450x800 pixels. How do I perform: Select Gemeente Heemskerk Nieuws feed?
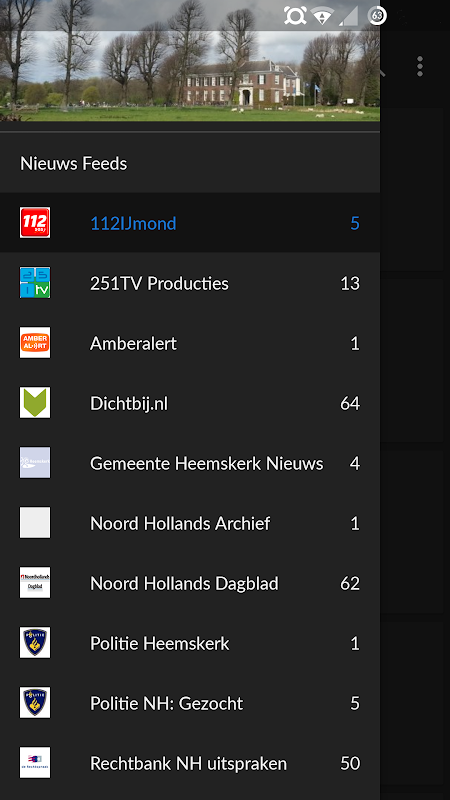click(190, 462)
